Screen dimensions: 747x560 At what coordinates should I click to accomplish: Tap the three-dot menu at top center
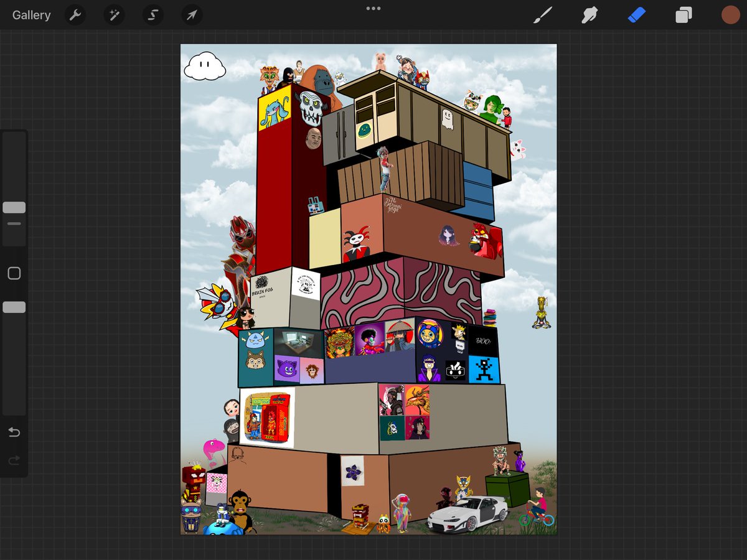pos(374,9)
